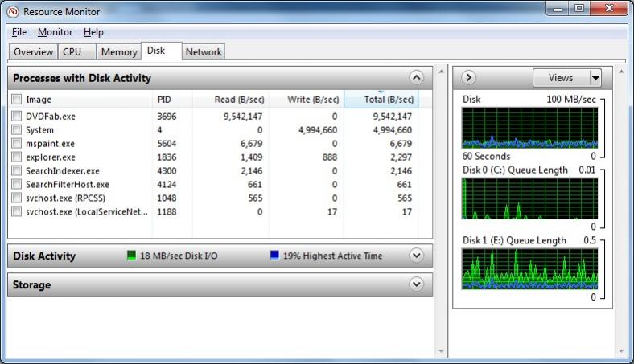
Task: Click the 19% Highest Active Time label
Action: 332,256
